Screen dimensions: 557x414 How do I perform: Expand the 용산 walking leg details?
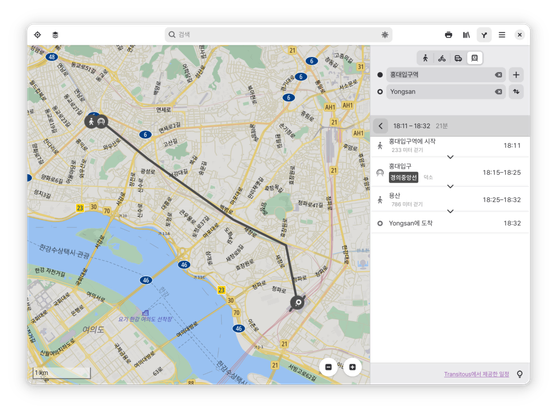click(x=450, y=211)
